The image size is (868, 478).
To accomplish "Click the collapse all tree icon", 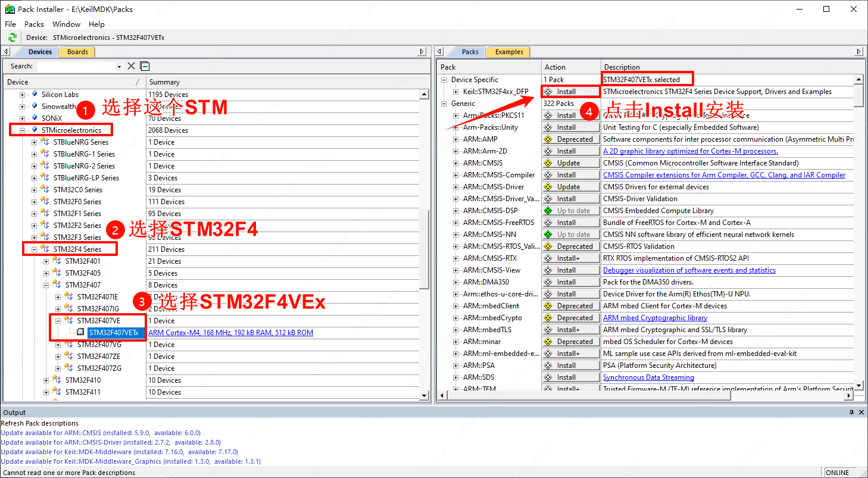I will 145,66.
